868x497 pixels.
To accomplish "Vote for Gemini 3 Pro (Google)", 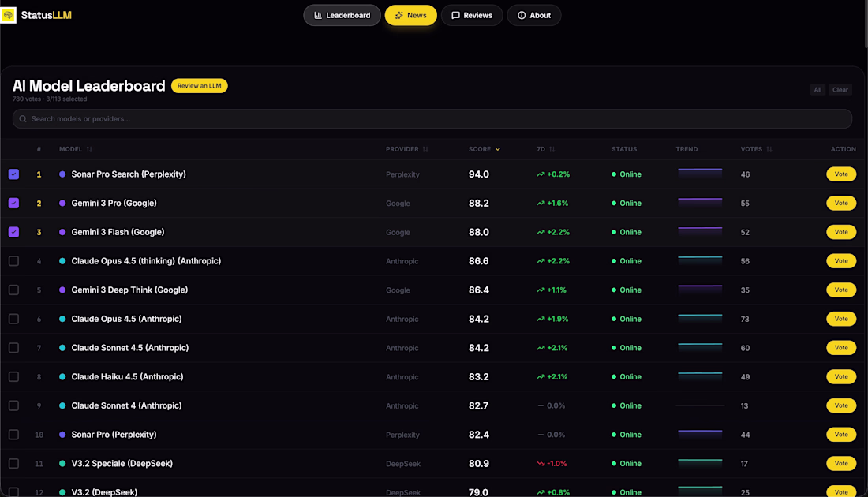I will click(x=841, y=203).
